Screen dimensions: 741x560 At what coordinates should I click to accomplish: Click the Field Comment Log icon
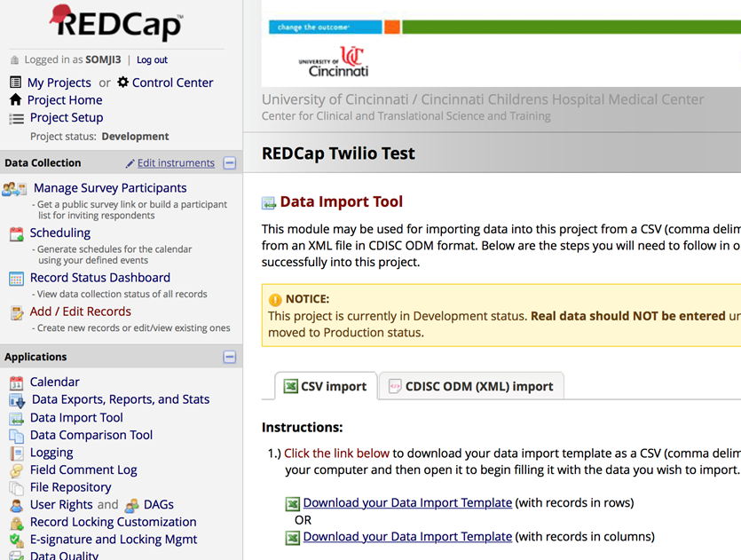(x=17, y=470)
